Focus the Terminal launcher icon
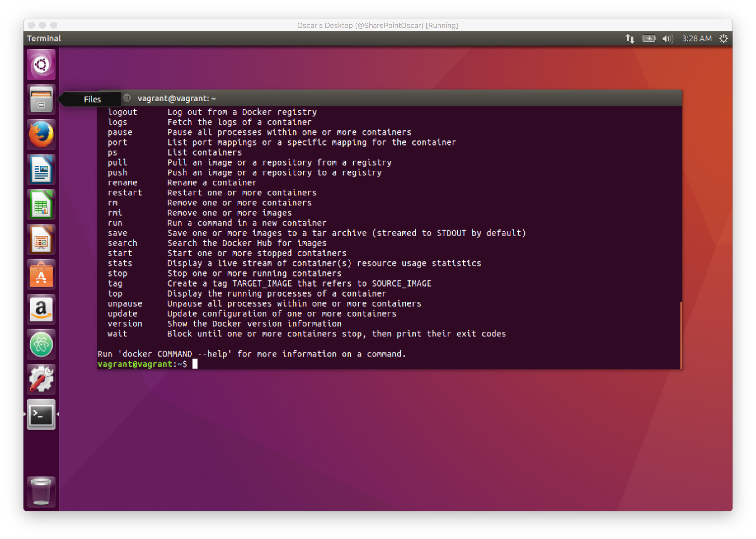 [x=41, y=415]
